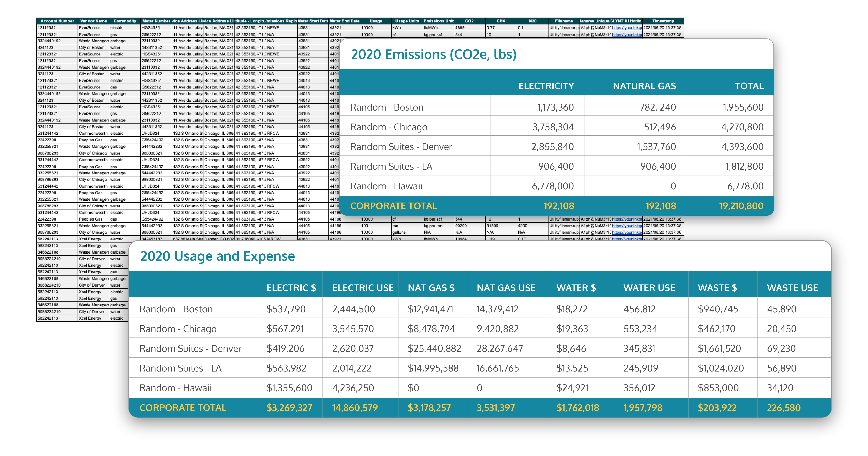Click the Meter Number column header
This screenshot has height=456, width=868.
(156, 21)
